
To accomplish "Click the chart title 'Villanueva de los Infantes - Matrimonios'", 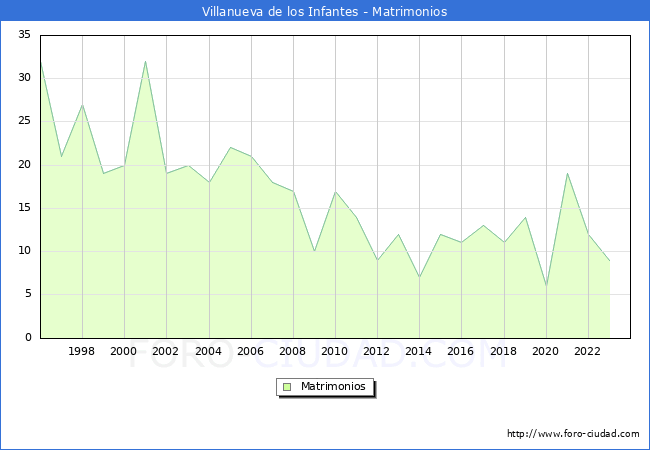I will pyautogui.click(x=325, y=11).
